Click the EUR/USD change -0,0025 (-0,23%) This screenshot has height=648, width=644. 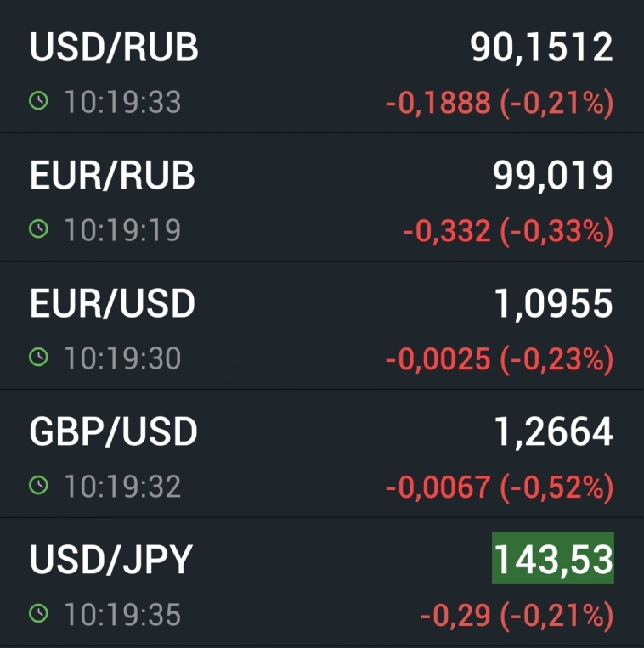(499, 358)
